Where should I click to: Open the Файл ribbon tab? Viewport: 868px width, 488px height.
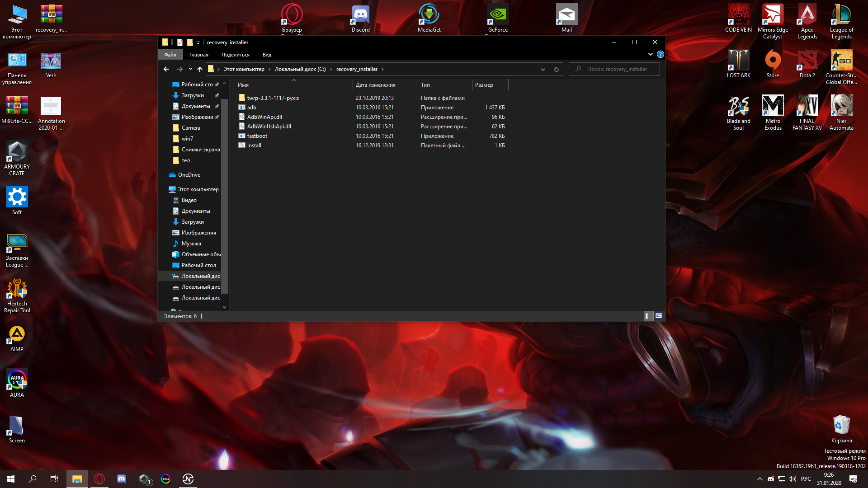(170, 55)
